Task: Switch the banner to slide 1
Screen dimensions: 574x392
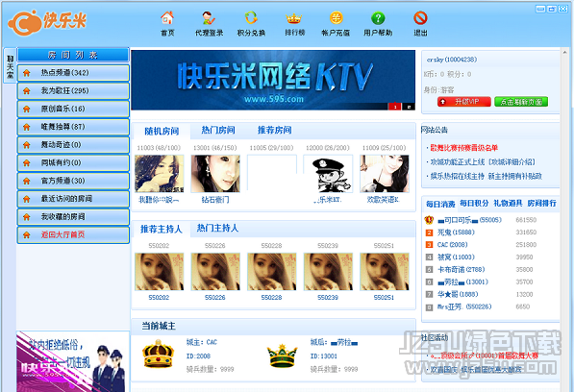Action: [394, 107]
